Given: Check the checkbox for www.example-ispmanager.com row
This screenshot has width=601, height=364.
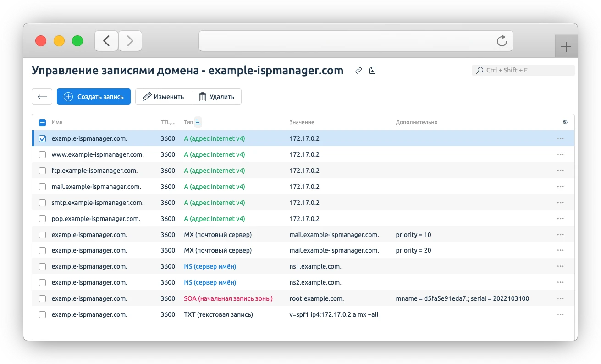Looking at the screenshot, I should coord(42,154).
